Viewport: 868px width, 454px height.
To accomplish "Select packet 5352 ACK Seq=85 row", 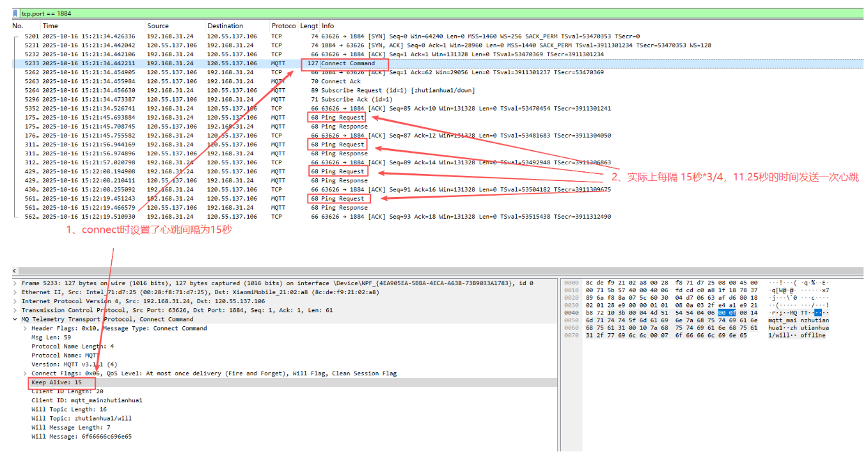I will [437, 108].
